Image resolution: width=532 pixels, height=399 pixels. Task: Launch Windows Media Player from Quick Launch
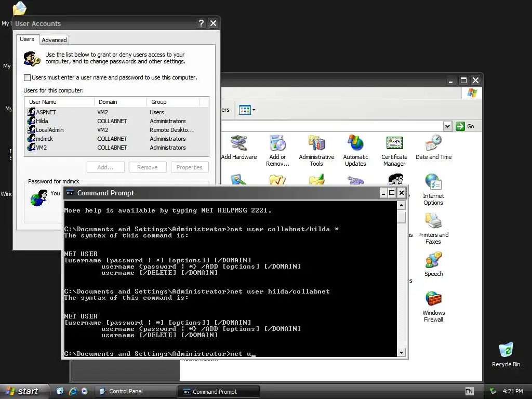[x=85, y=391]
